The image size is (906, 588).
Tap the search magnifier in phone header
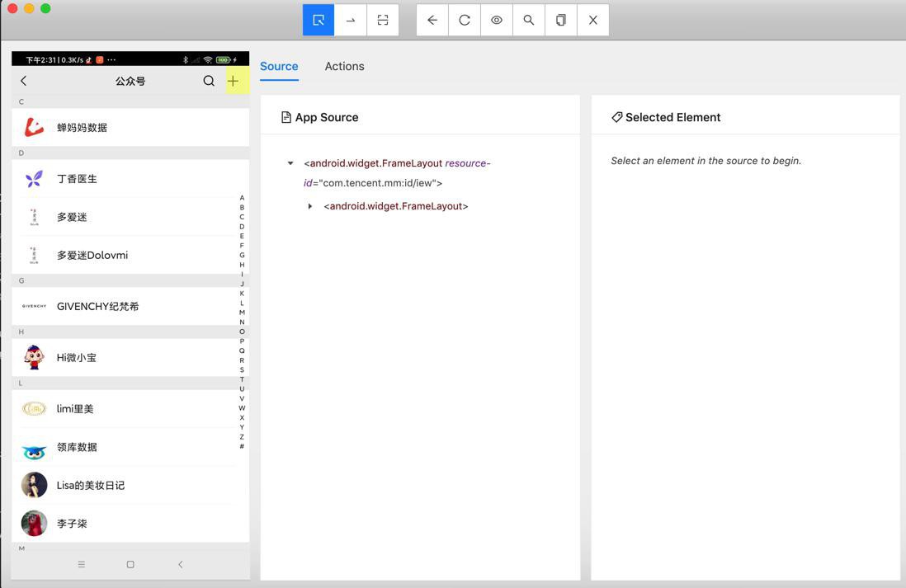209,81
